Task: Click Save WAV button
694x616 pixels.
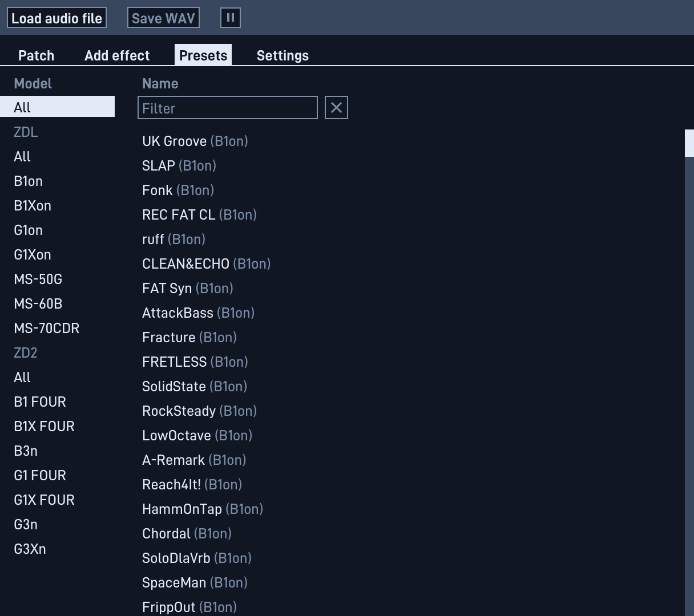Action: (163, 18)
